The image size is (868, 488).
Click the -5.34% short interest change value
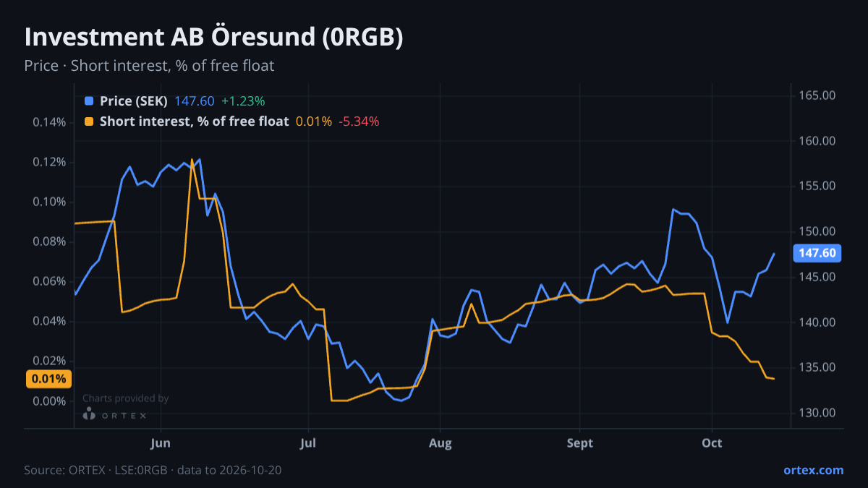point(359,121)
